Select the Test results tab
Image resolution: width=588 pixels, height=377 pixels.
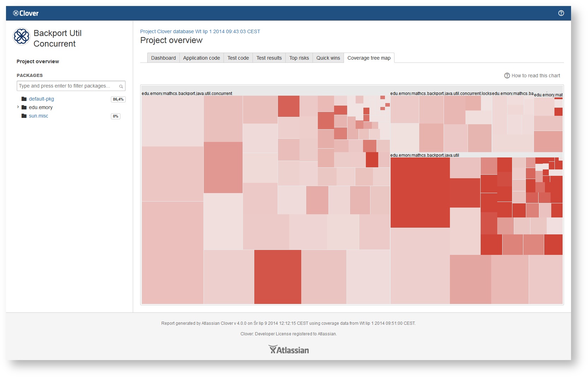pyautogui.click(x=269, y=58)
